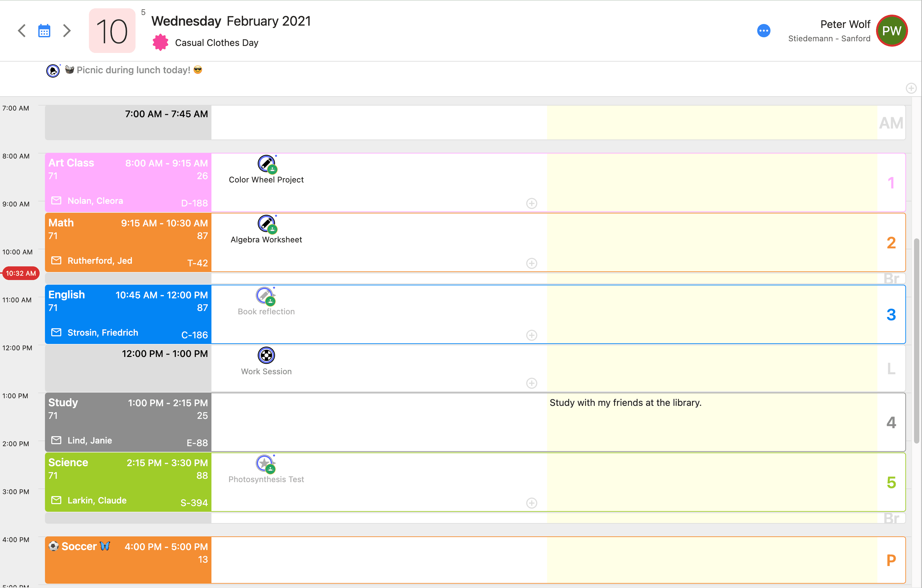Go to next day with right chevron
Viewport: 922px width, 588px height.
pos(67,31)
